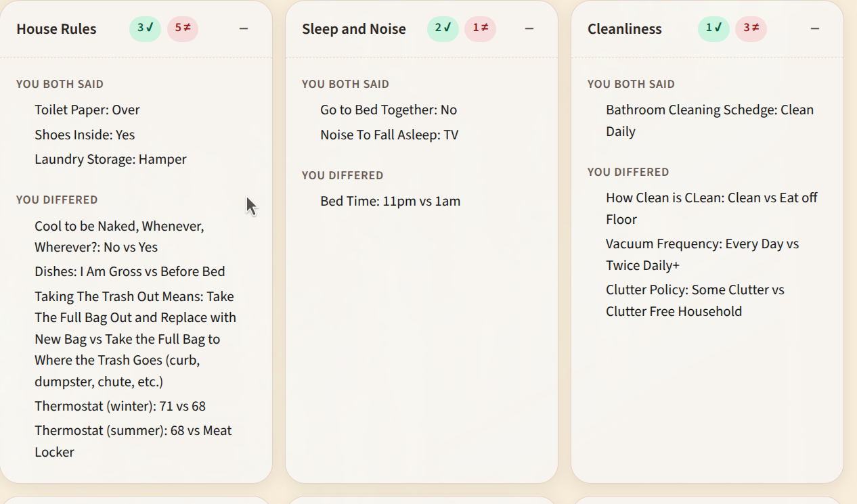Collapse the Cleanliness card
Screen dimensions: 857x504
pyautogui.click(x=815, y=28)
